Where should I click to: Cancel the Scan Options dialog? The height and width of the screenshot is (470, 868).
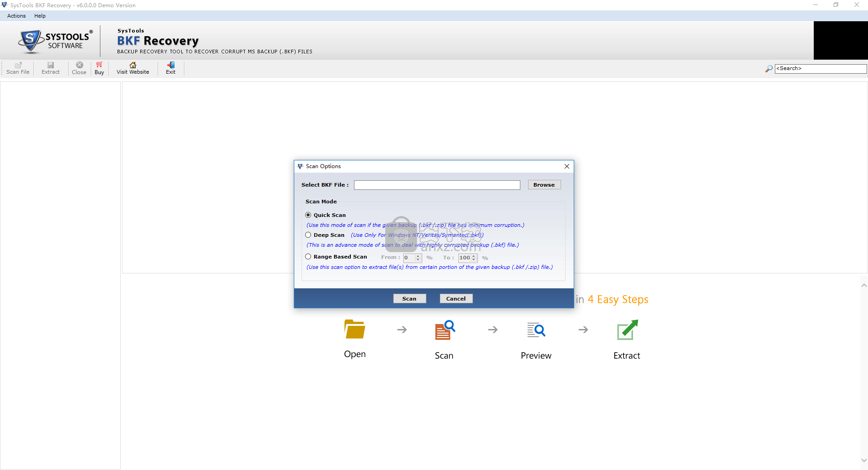[456, 299]
